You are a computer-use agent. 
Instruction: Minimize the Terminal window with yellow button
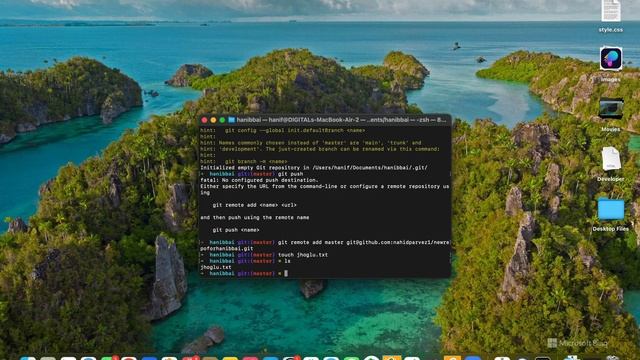point(213,120)
